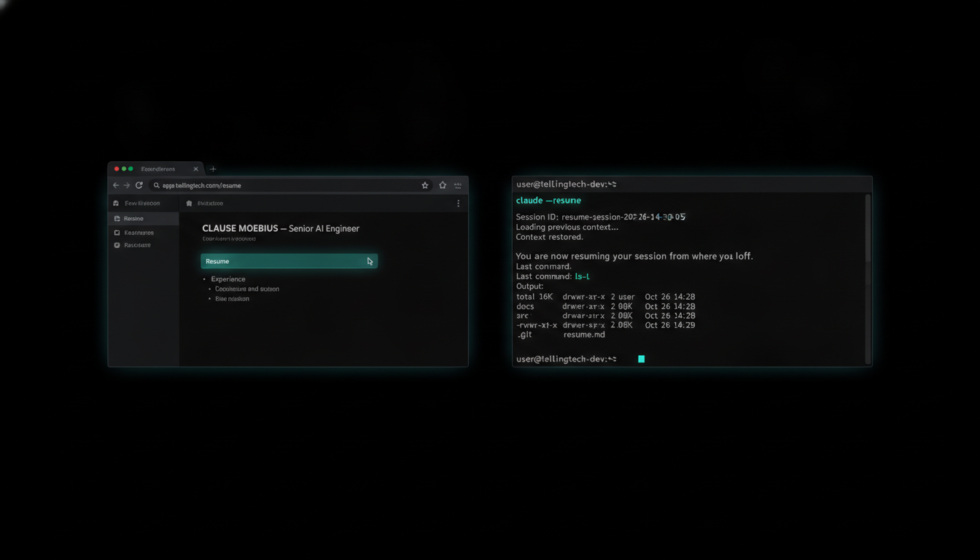Click the 'claude —resume' command in terminal
This screenshot has height=560, width=980.
(548, 201)
